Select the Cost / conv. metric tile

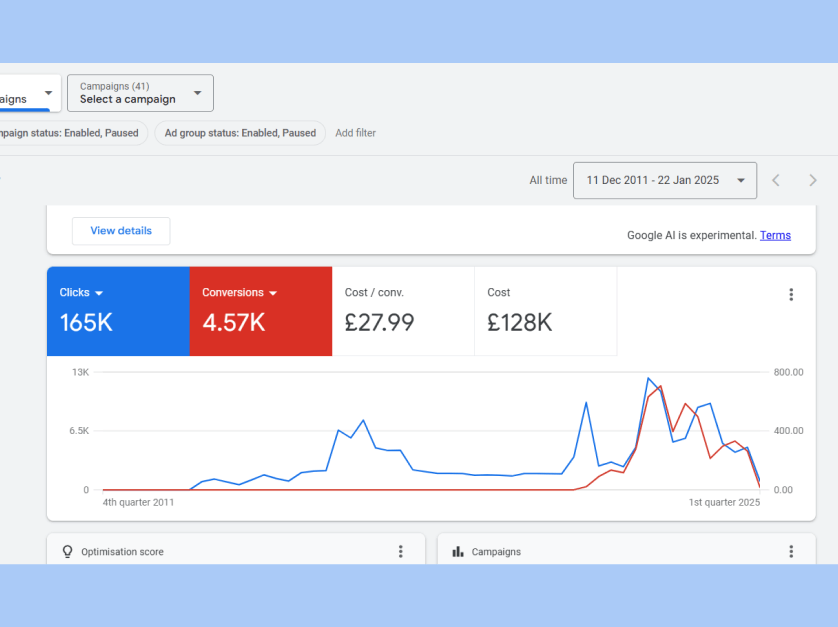[402, 311]
